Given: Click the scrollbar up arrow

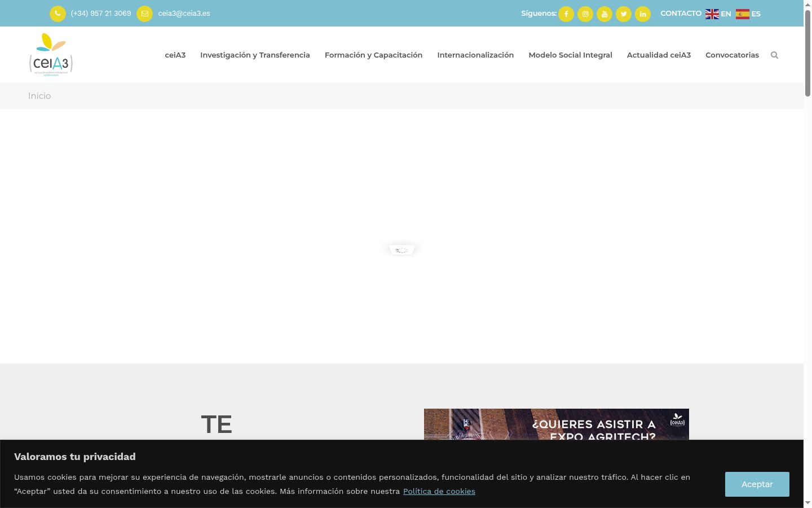Looking at the screenshot, I should pos(807,4).
